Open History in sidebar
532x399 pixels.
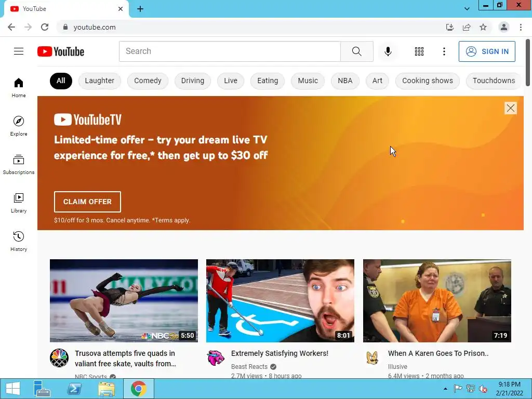tap(19, 241)
